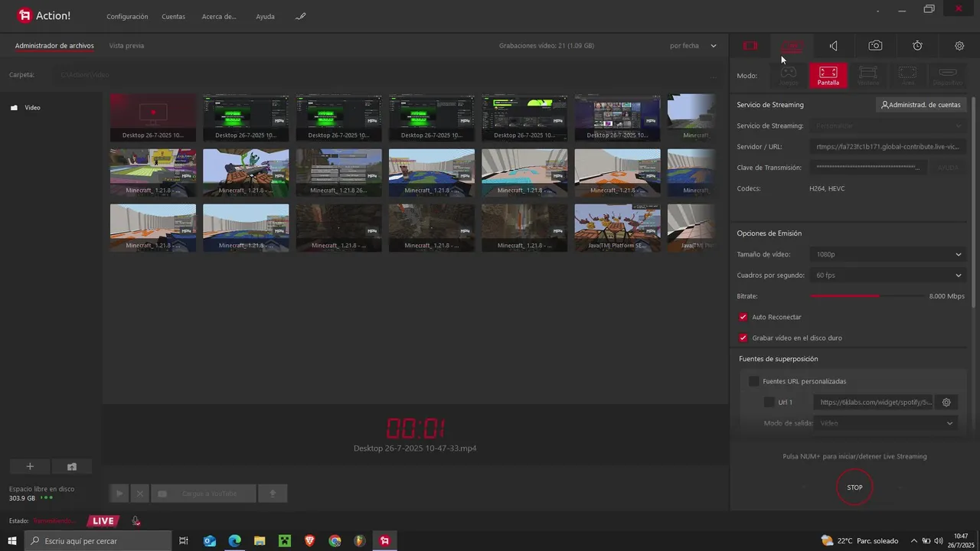Enable Fuentes URL personalizadas checkbox
This screenshot has width=980, height=551.
[753, 381]
